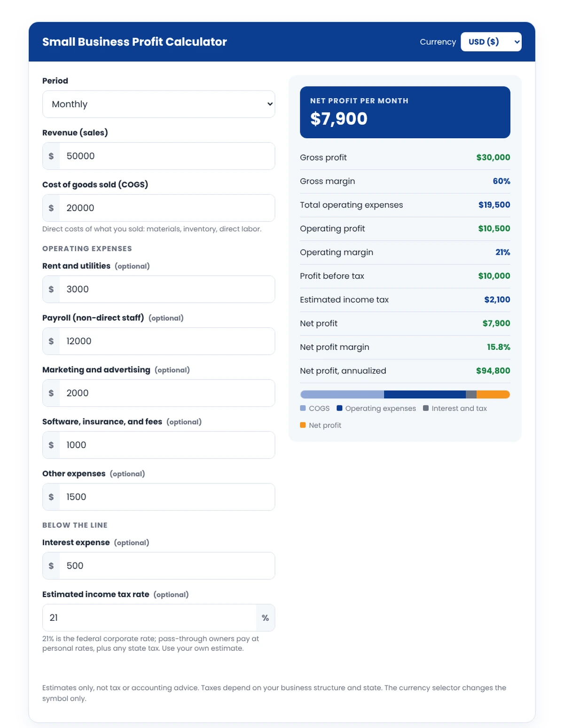Click the Estimates only disclaimer text
The width and height of the screenshot is (564, 728).
(x=274, y=693)
